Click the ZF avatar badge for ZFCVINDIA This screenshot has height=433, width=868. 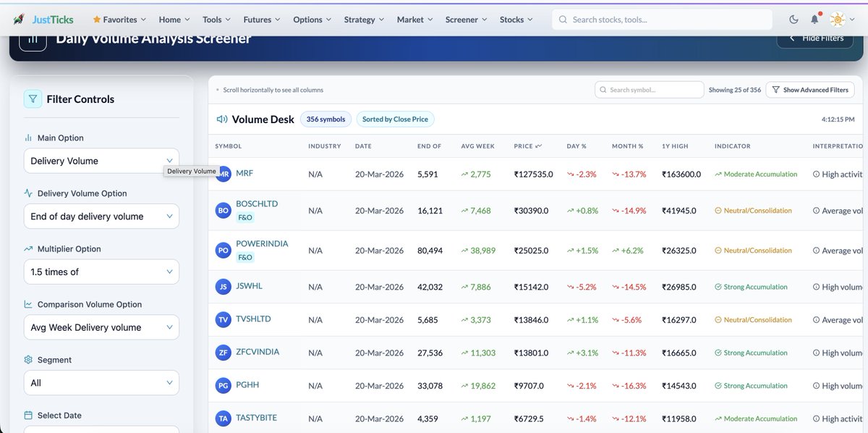(x=224, y=353)
